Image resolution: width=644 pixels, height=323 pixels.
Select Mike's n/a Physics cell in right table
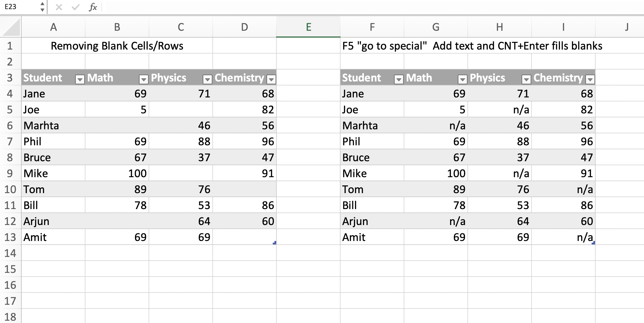pos(500,173)
